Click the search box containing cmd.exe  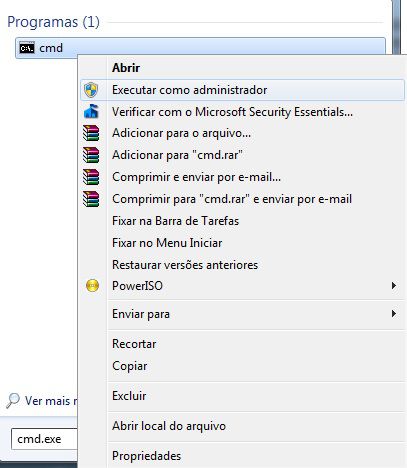pos(44,439)
